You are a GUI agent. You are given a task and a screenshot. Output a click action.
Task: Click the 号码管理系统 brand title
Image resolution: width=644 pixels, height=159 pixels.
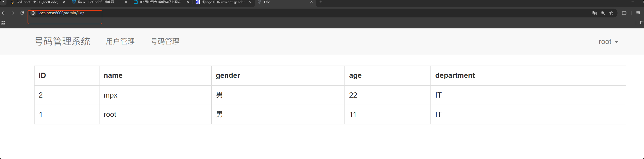point(62,41)
